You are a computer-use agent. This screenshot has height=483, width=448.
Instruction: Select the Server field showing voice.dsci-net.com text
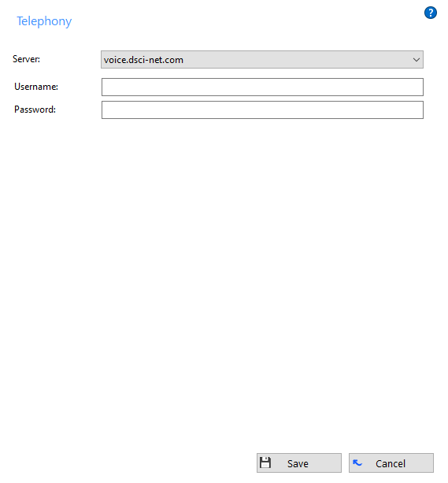tap(143, 60)
